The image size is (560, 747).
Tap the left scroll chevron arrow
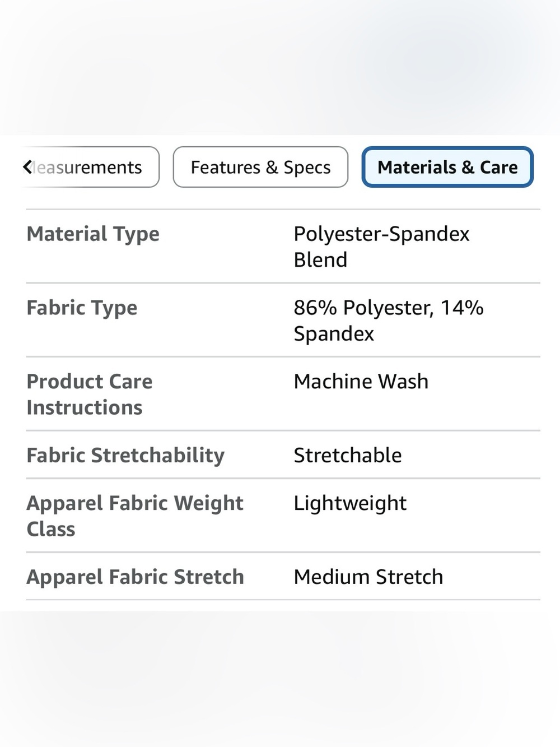click(27, 167)
